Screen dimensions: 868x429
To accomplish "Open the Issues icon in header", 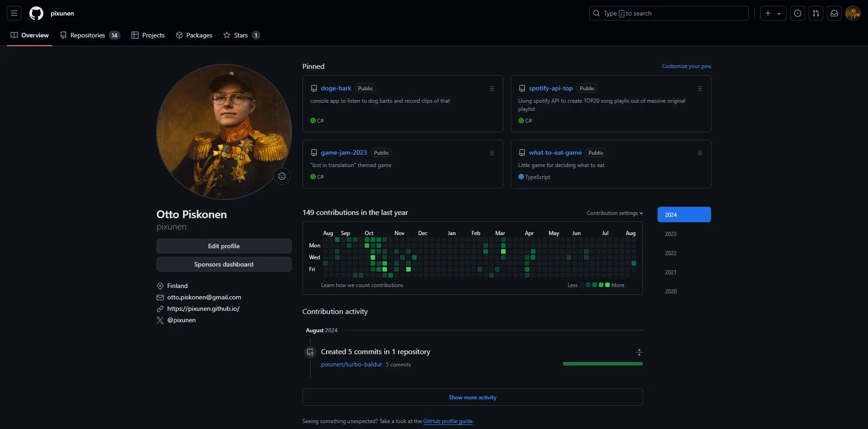I will point(798,13).
